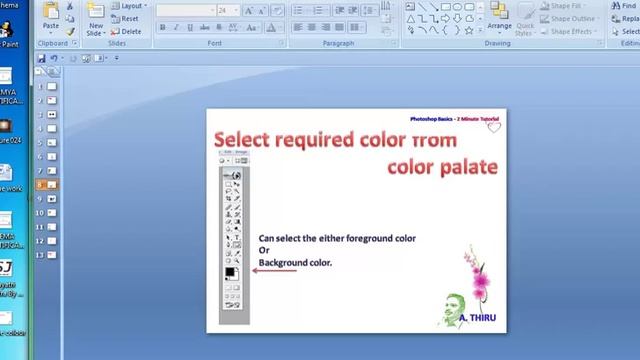Select slide 13 thumbnail
This screenshot has height=360, width=640.
(52, 255)
